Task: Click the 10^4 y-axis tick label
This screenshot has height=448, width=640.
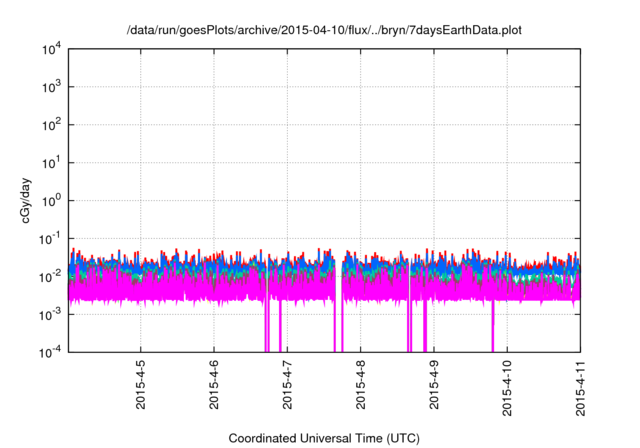Action: point(51,49)
